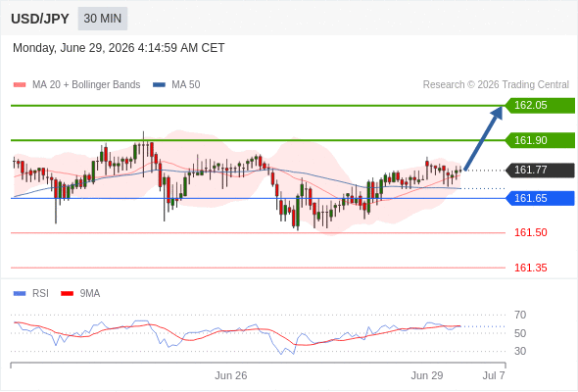Click the 'Jun 29' date axis label

[427, 375]
